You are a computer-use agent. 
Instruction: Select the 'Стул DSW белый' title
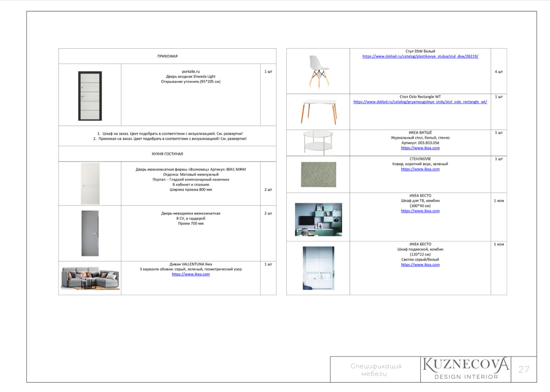point(420,51)
